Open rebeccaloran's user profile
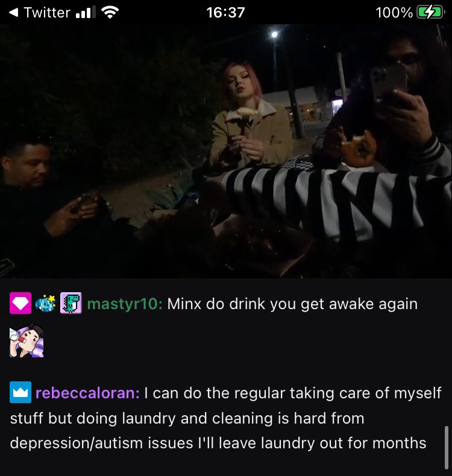Viewport: 452px width, 476px height. click(87, 393)
